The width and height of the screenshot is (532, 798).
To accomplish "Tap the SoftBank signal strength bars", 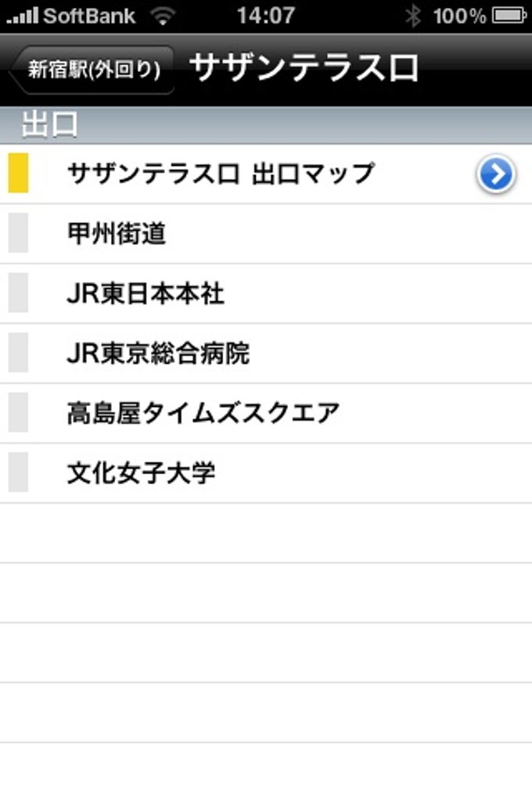I will pos(22,16).
